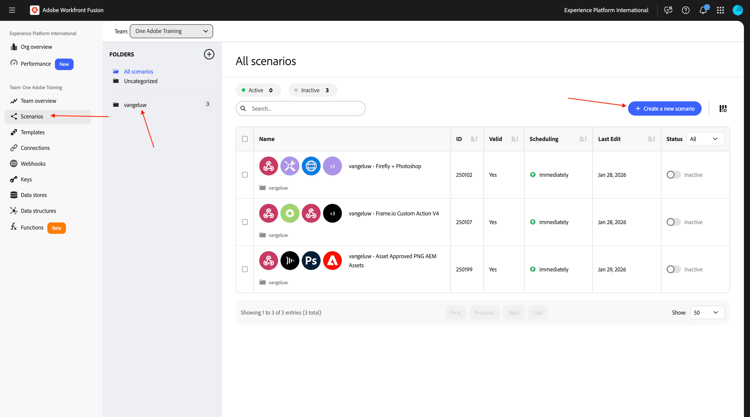Filter by the Inactive status pill
The width and height of the screenshot is (750, 417).
pyautogui.click(x=312, y=90)
